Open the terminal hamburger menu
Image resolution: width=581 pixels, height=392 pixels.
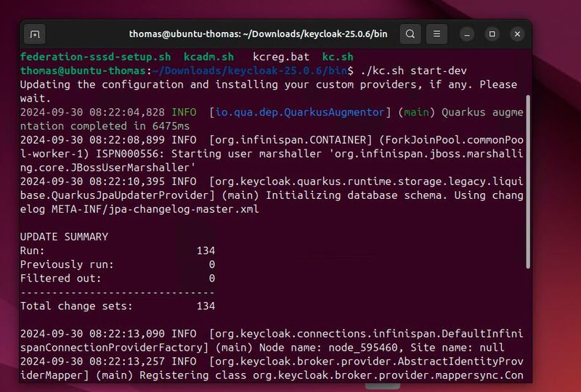[x=437, y=34]
